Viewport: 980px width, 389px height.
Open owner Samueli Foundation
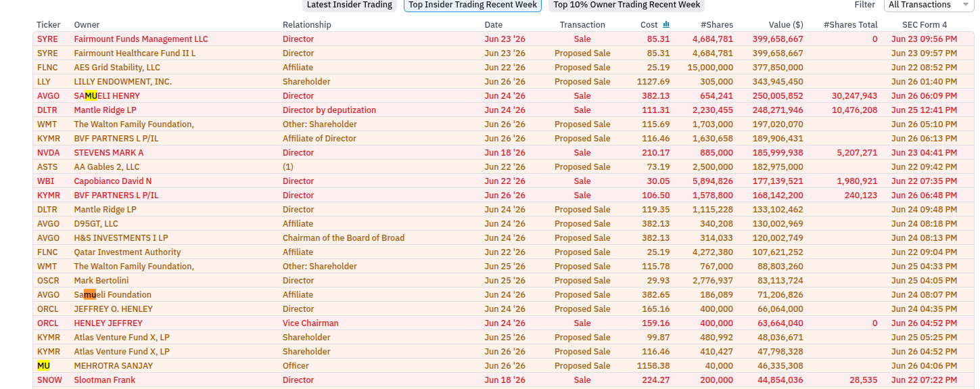coord(112,294)
